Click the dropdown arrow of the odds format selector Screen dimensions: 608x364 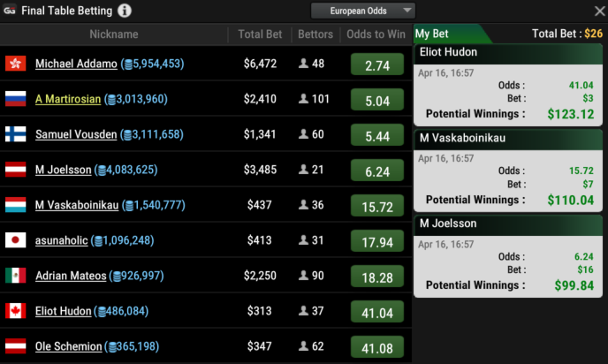tap(407, 11)
